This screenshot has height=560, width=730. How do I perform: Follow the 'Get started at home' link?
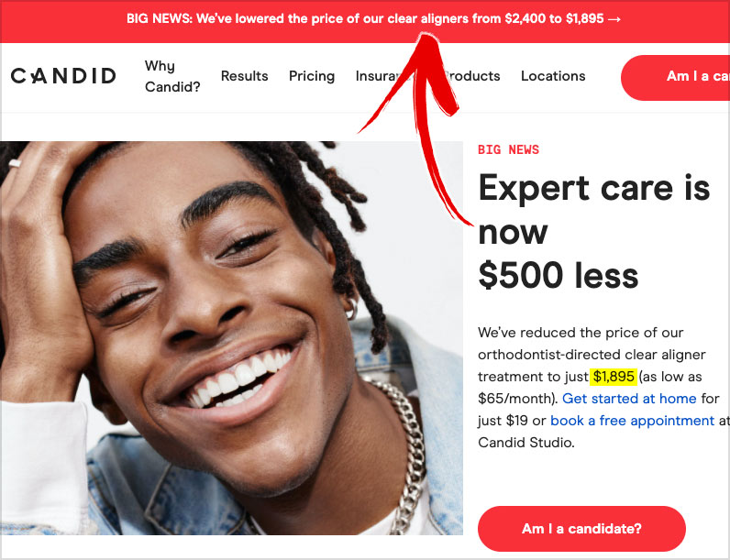click(x=629, y=399)
